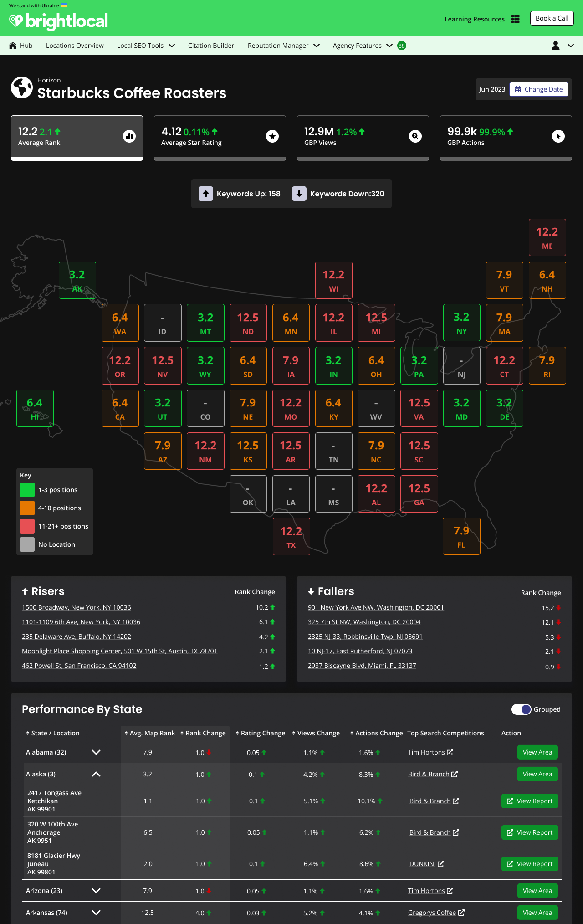Select the Average Rank metric card
The height and width of the screenshot is (924, 583).
point(77,138)
